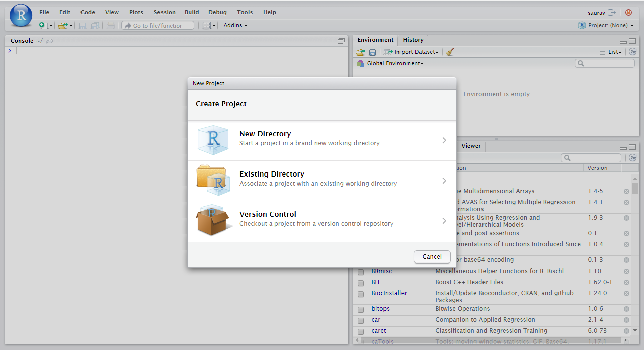Click the workspace panes grid icon
This screenshot has height=350, width=644.
pos(207,25)
